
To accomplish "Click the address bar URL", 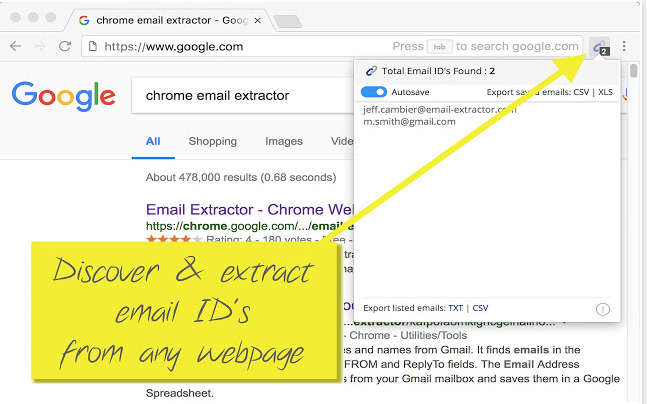I will pyautogui.click(x=174, y=47).
